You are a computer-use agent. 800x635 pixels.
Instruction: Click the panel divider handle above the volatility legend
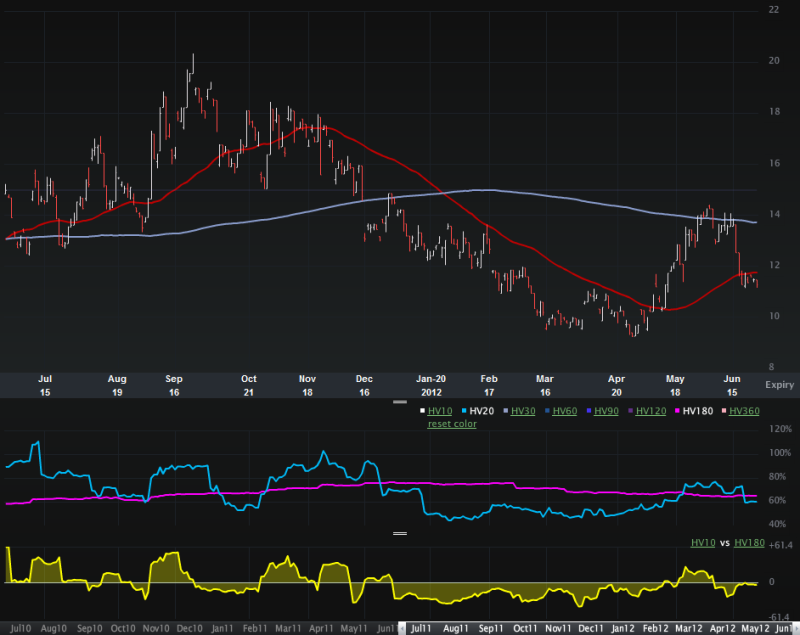[x=400, y=402]
